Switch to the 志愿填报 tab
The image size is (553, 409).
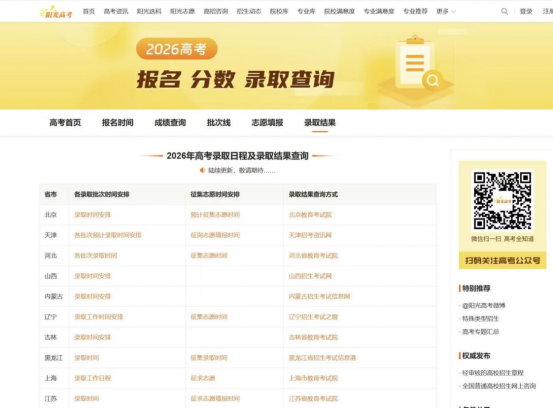(267, 123)
